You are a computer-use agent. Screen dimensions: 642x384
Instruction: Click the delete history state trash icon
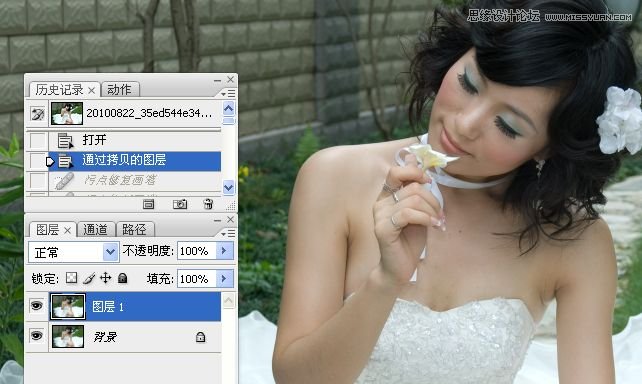point(208,203)
